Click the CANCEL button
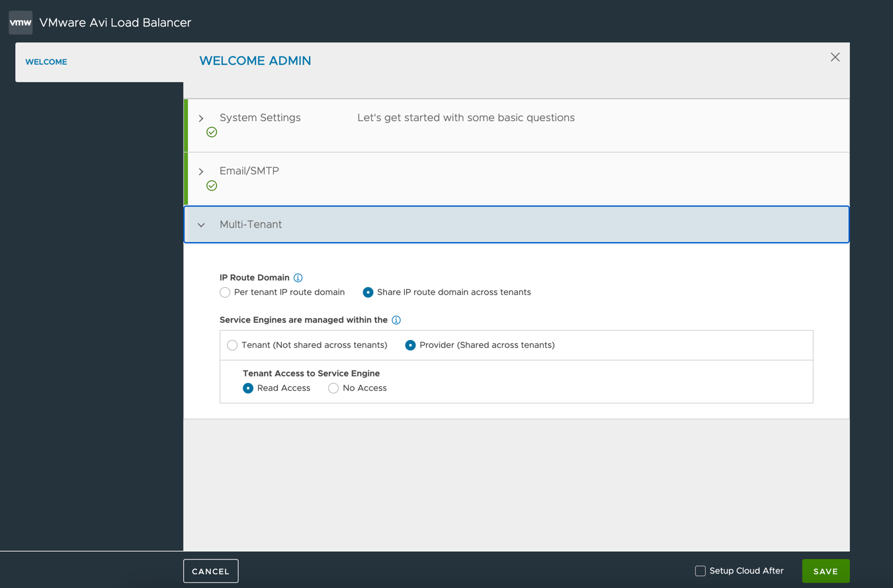Image resolution: width=893 pixels, height=588 pixels. tap(211, 571)
